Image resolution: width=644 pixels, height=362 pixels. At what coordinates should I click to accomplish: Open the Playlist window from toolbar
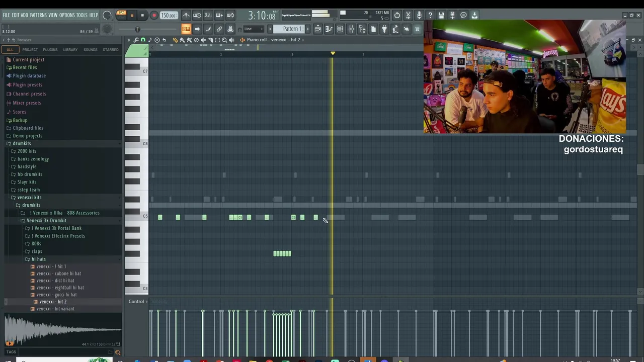pyautogui.click(x=318, y=29)
